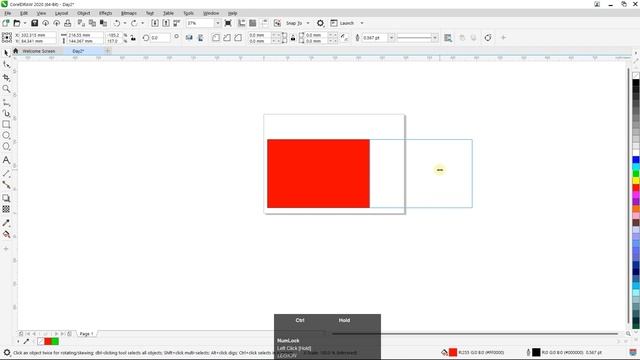Toggle the Show grid button
The height and width of the screenshot is (360, 640).
253,23
